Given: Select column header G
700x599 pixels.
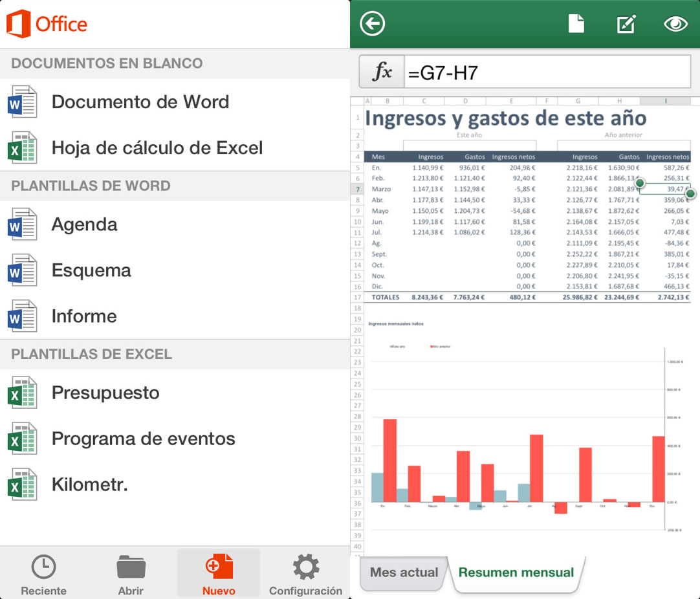Looking at the screenshot, I should tap(578, 101).
